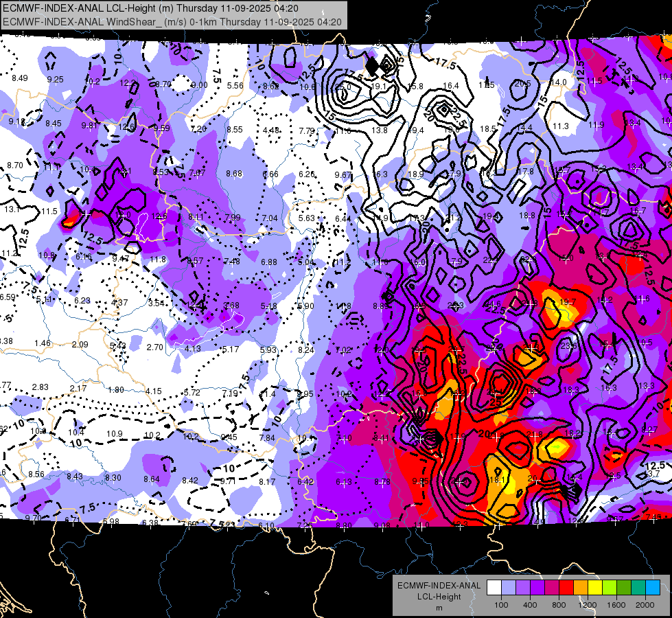Screen dimensions: 672x618
Task: Click the shear value 5.90
Action: pos(305,306)
